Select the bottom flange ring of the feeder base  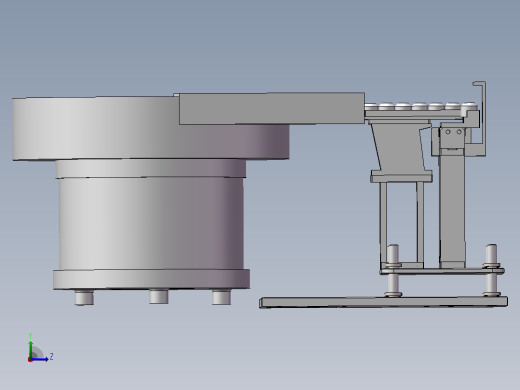click(151, 279)
